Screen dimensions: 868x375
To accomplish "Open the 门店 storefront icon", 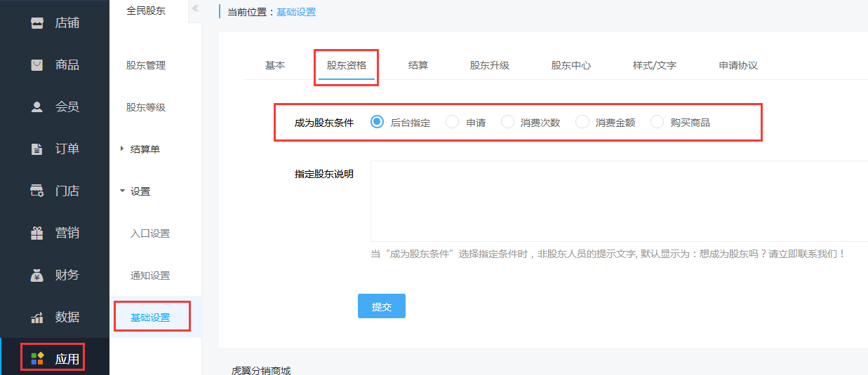I will [37, 191].
